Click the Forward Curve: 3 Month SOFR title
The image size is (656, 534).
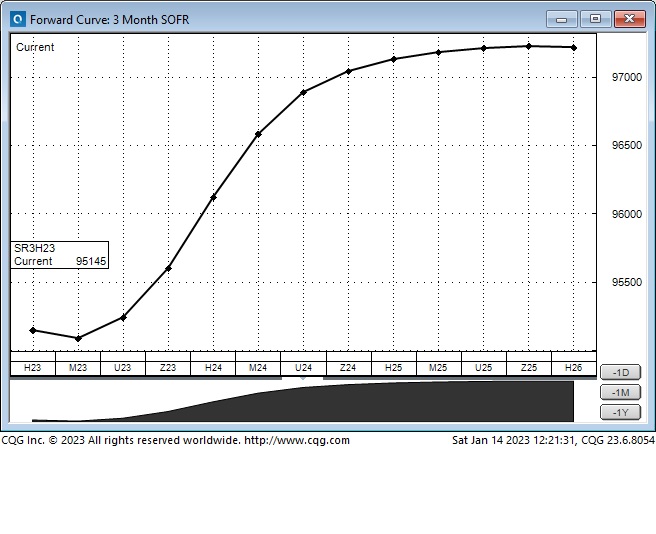coord(110,20)
